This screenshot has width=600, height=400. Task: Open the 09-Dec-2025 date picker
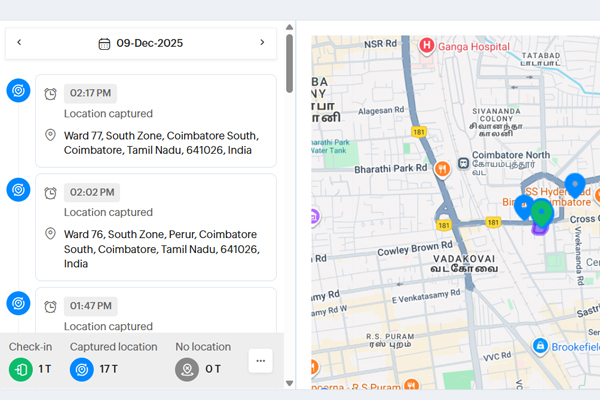[x=140, y=43]
